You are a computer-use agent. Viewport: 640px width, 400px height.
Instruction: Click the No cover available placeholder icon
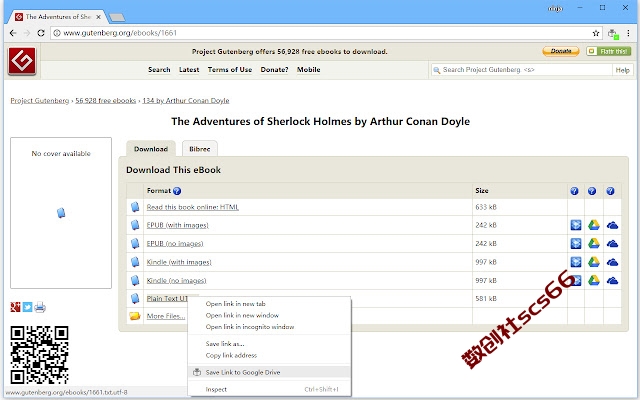click(61, 213)
